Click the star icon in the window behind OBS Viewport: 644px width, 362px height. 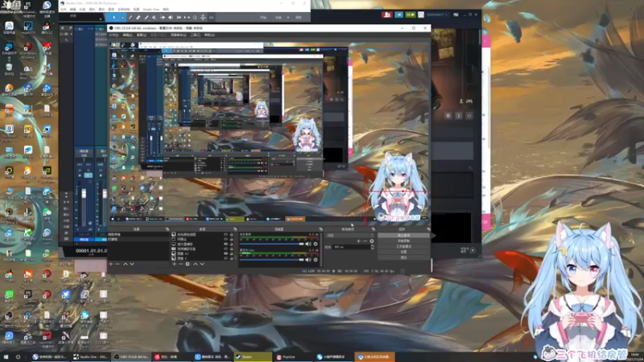469,116
